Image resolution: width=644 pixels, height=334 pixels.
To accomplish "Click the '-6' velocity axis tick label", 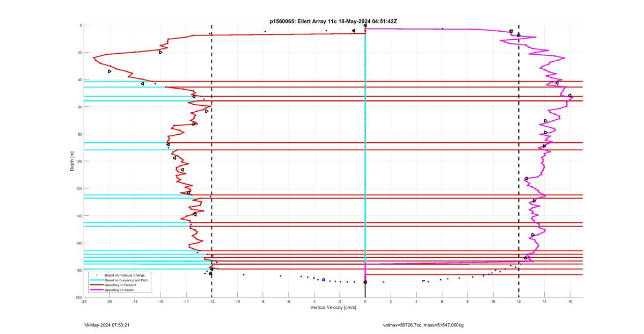I will [x=289, y=301].
